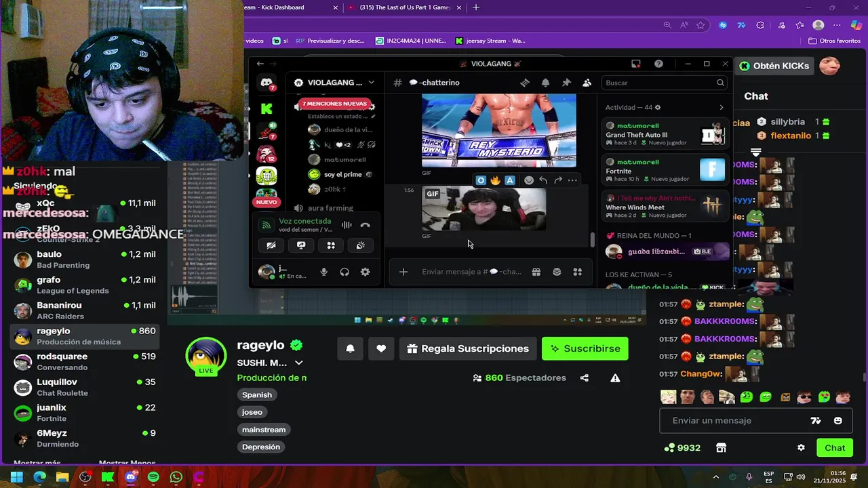Add page to favorites star icon
The image size is (868, 488).
click(x=701, y=25)
